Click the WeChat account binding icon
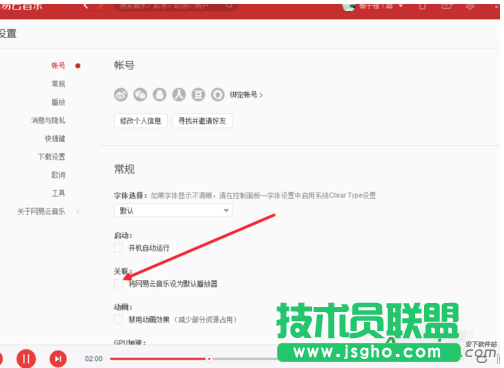Screen dimensions: 504x368 click(x=140, y=95)
